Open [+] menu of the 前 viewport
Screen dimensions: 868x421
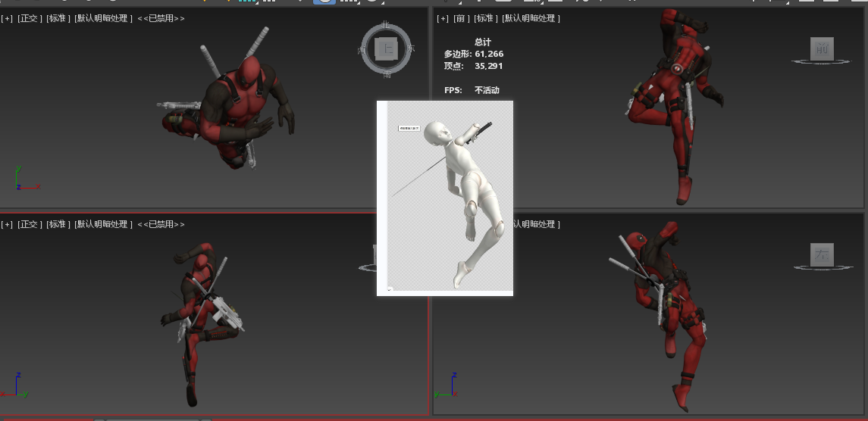coord(443,18)
